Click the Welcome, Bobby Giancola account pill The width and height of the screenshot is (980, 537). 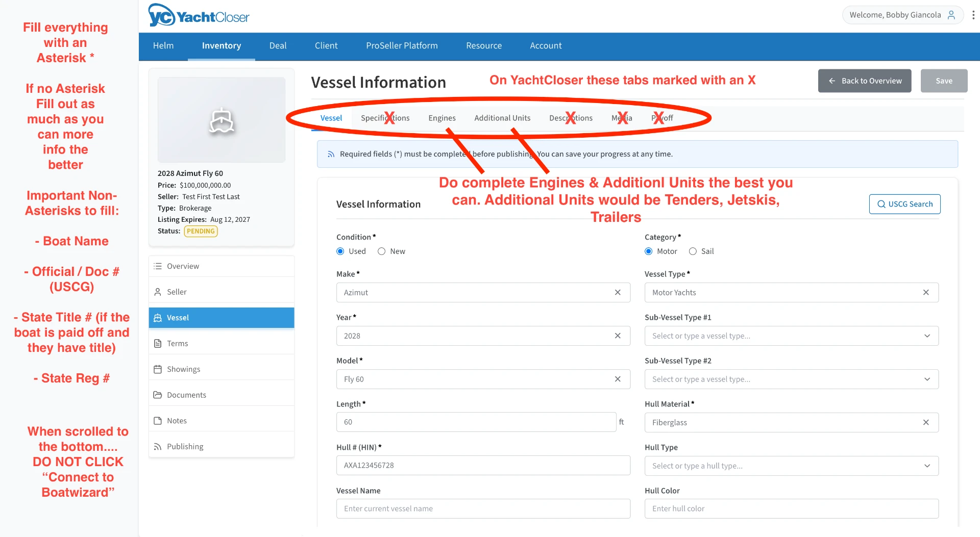902,15
